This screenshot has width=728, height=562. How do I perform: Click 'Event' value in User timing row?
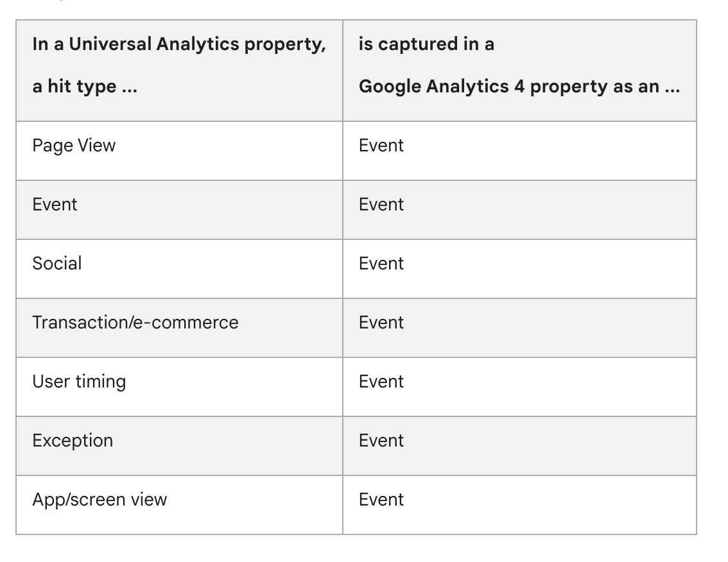[381, 382]
